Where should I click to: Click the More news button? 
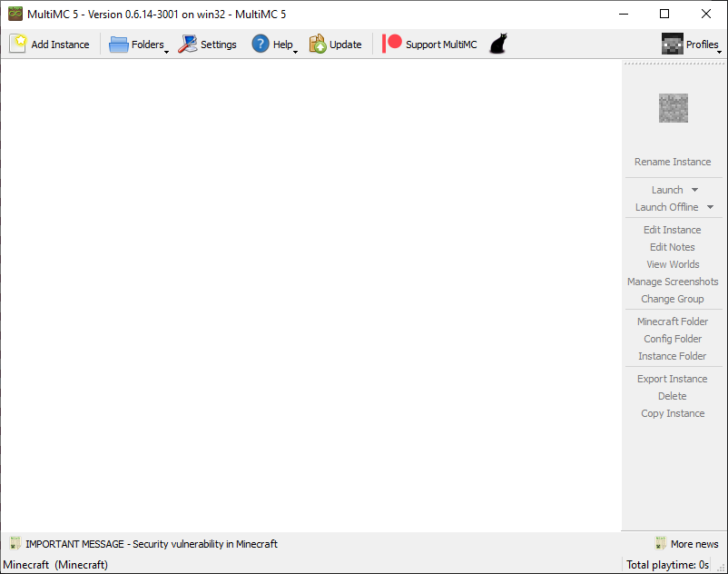coord(686,543)
